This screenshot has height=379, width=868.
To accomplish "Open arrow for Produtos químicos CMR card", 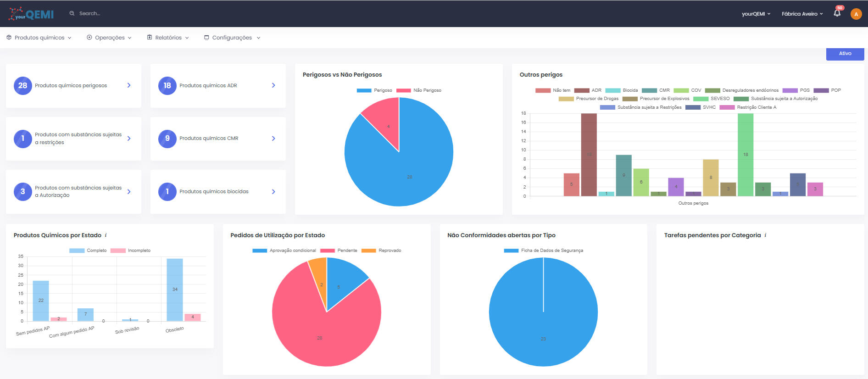I will [273, 139].
